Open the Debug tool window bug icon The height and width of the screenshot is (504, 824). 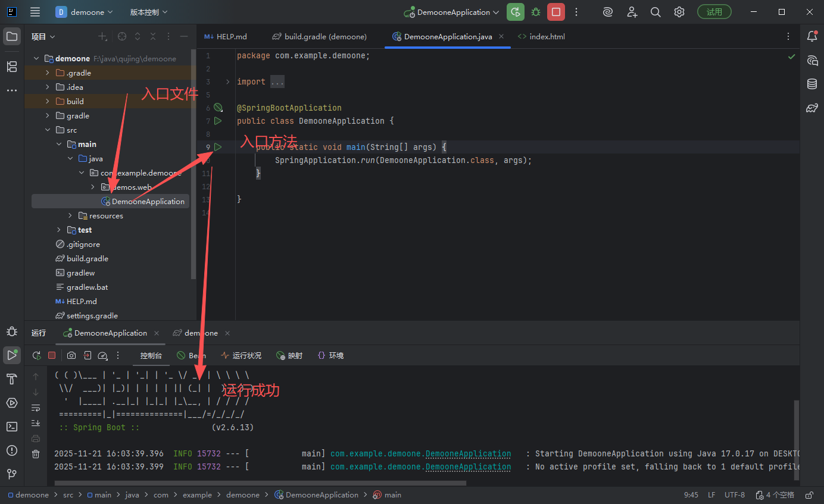point(12,331)
